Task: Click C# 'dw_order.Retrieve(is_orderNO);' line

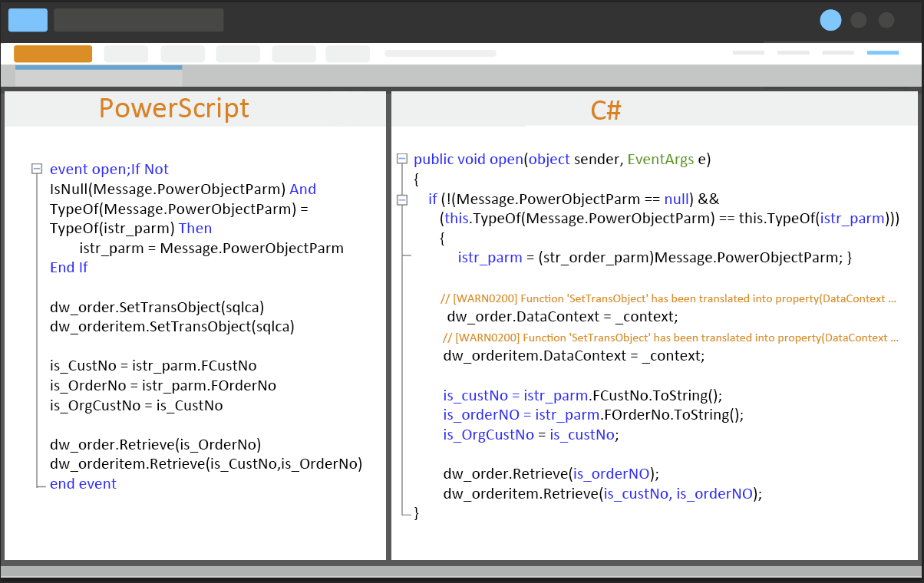Action: click(x=551, y=474)
